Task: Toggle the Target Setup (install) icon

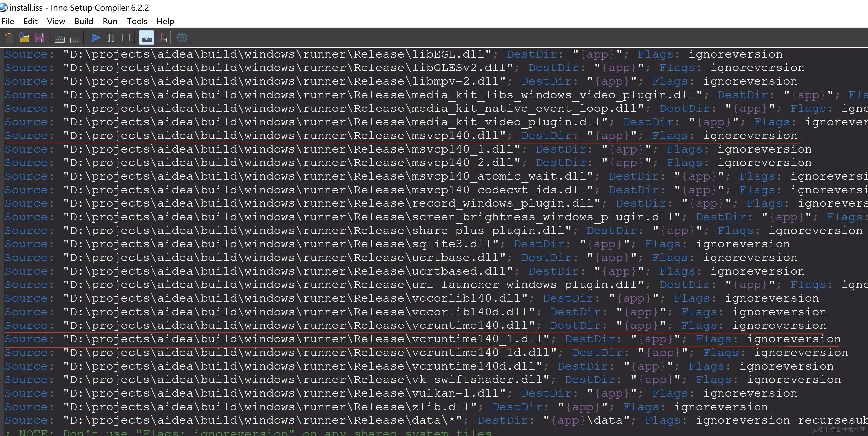Action: 146,38
